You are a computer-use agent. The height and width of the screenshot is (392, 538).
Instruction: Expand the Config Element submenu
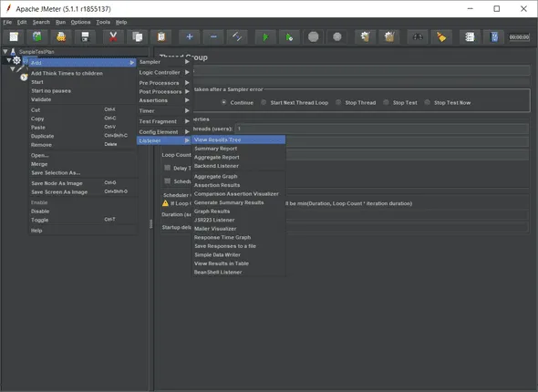click(164, 132)
